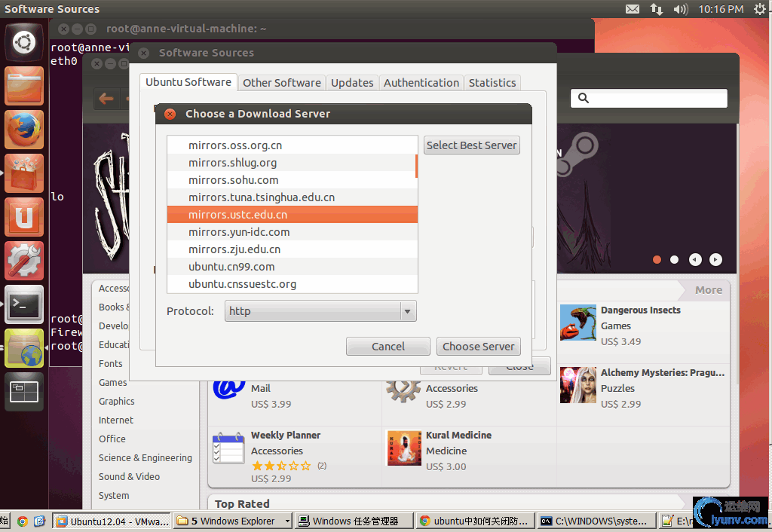Open the Weekly Planner app icon

click(x=228, y=448)
